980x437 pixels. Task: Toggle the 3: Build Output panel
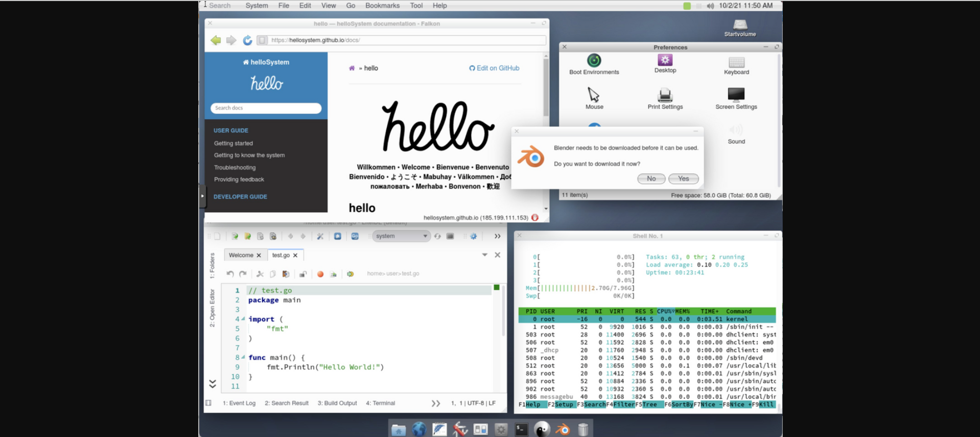337,403
